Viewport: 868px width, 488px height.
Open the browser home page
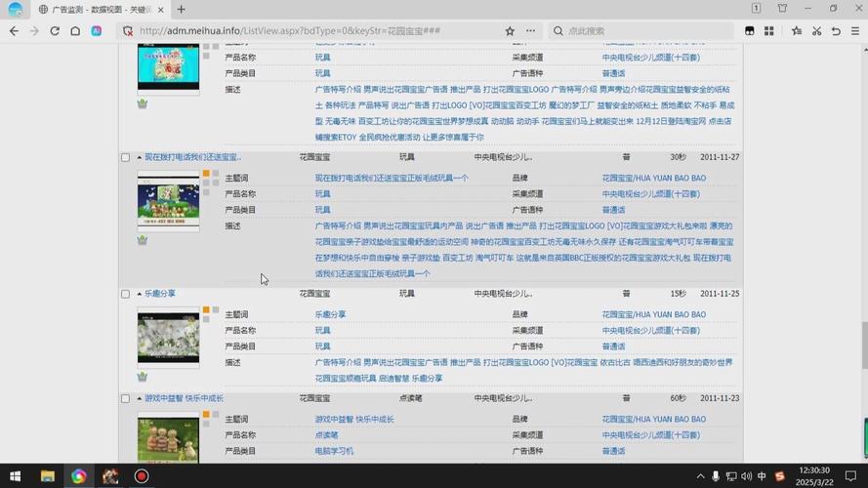tap(75, 31)
